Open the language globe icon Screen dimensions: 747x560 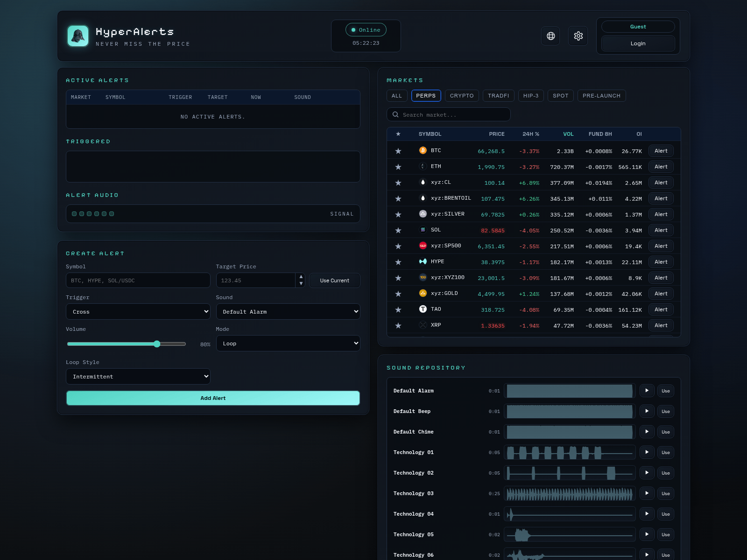point(550,36)
